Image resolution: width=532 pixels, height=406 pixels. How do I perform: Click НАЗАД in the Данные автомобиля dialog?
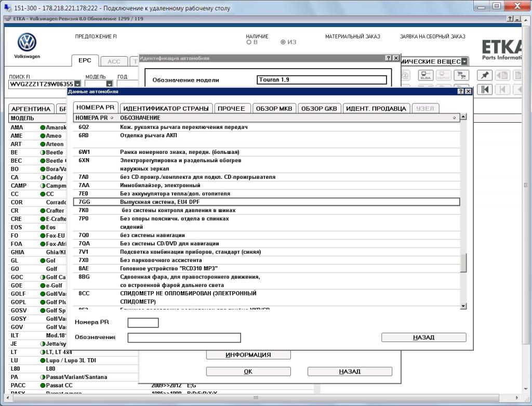coord(424,337)
